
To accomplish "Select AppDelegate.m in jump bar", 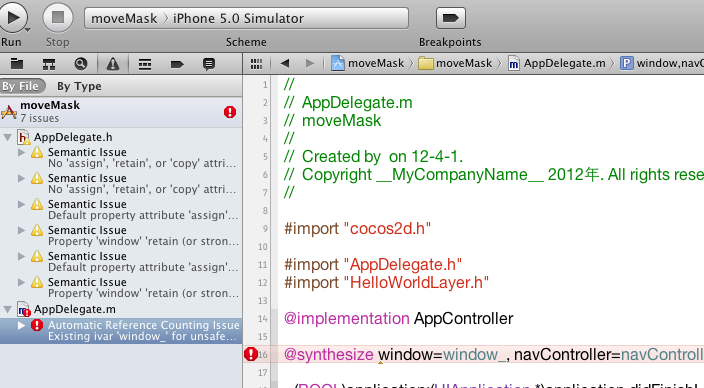I will click(x=557, y=63).
